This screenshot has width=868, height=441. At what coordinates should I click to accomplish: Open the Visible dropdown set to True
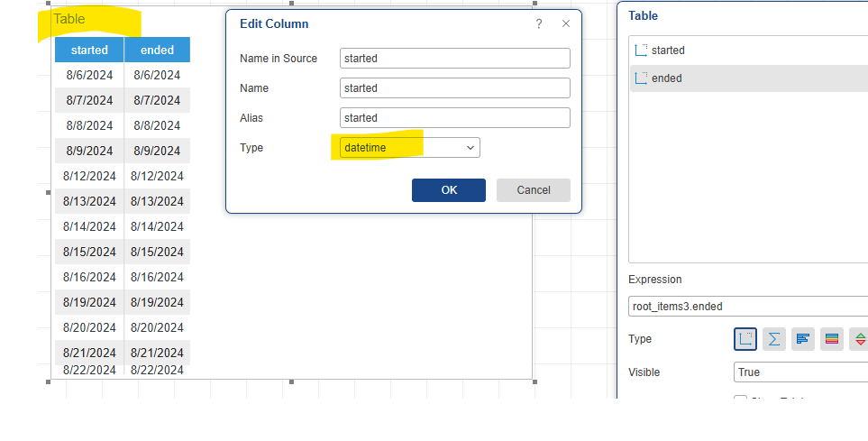pyautogui.click(x=800, y=372)
